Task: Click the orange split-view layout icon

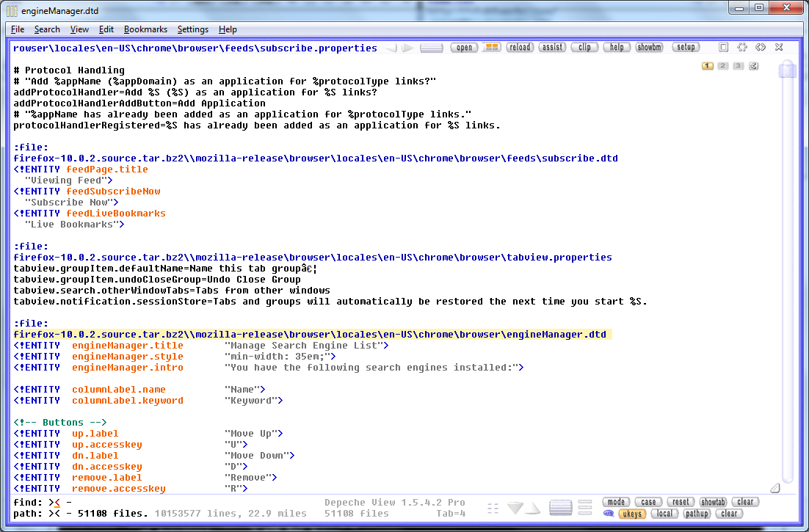Action: pos(492,47)
